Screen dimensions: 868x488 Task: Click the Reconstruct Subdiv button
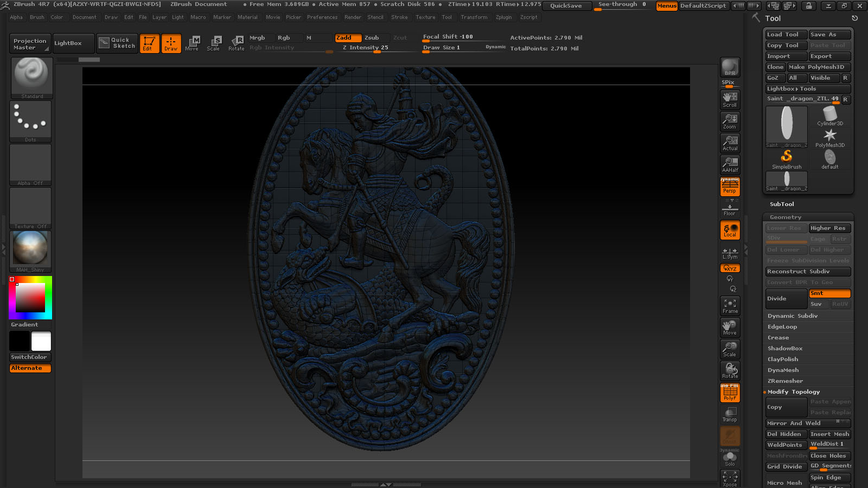click(808, 272)
